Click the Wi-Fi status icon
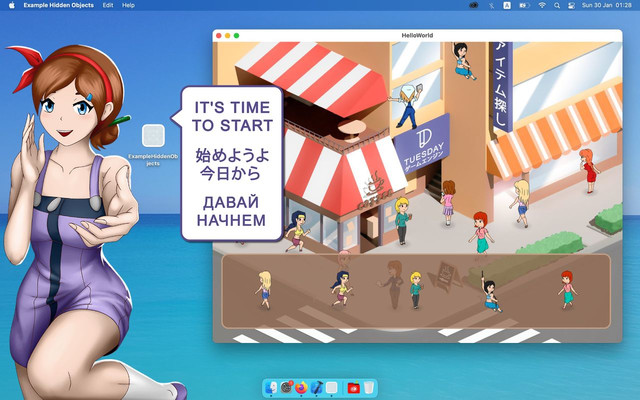This screenshot has height=400, width=640. tap(542, 5)
